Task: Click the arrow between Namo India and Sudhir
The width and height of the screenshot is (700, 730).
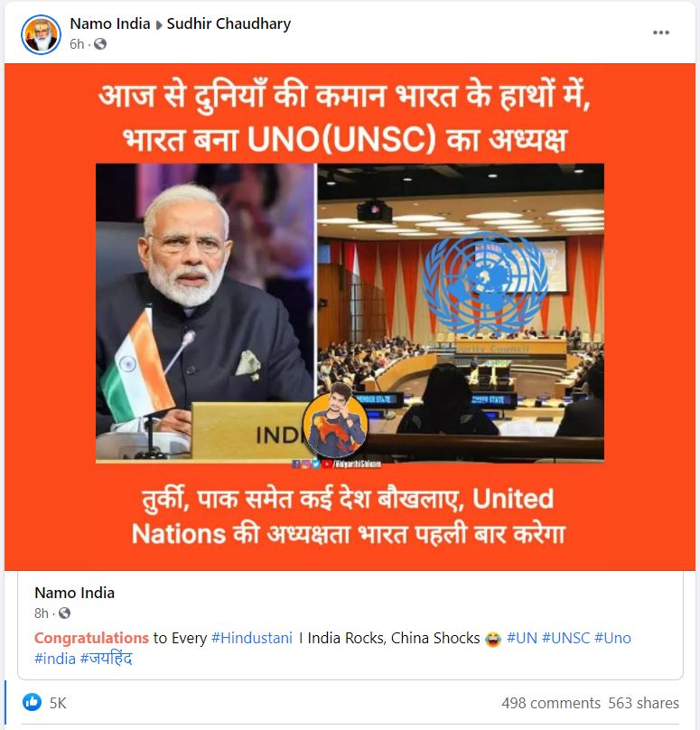Action: point(159,25)
